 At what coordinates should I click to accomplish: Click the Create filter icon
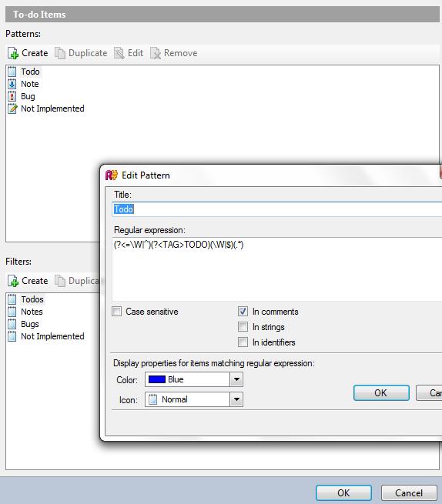click(13, 281)
